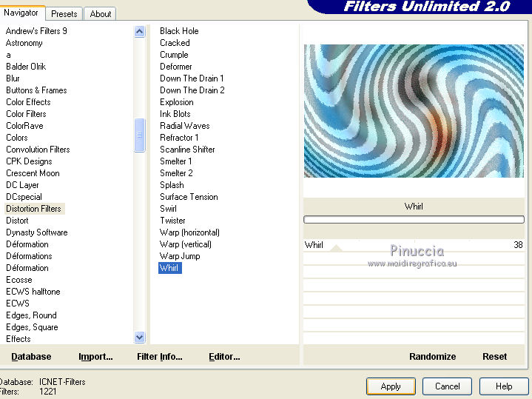Choose the Surface Tension filter
This screenshot has height=399, width=532.
pos(189,197)
